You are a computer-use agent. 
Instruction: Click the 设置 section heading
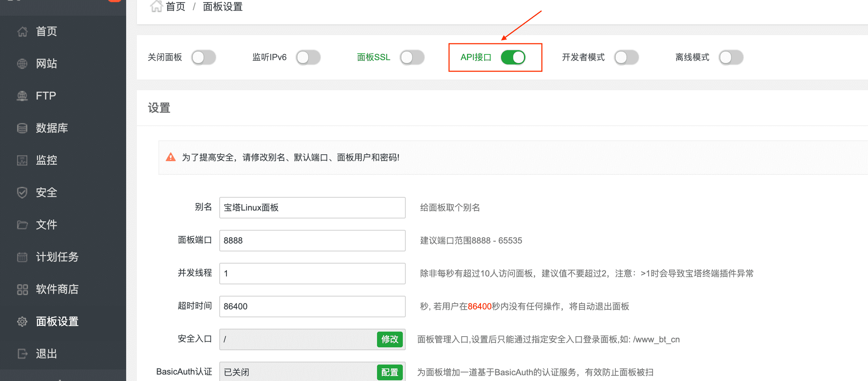(x=159, y=108)
